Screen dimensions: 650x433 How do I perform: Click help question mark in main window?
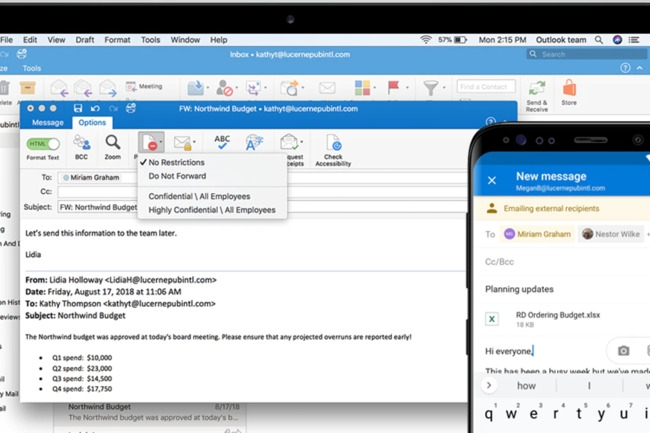pyautogui.click(x=625, y=68)
